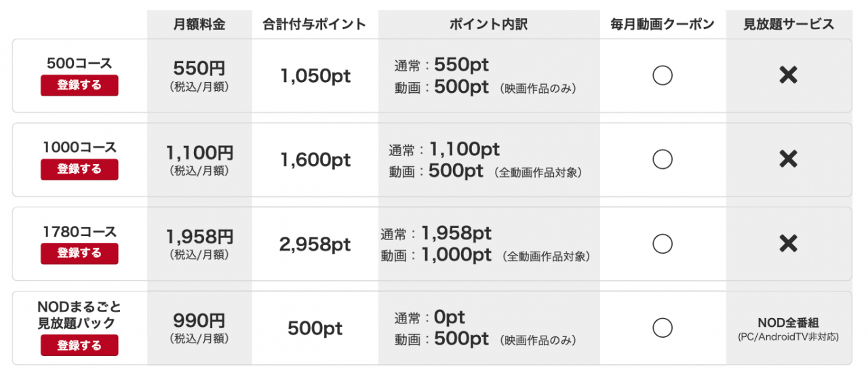Screen dimensions: 868x373
Task: Click the 月額料金 column header
Action: pos(199,24)
